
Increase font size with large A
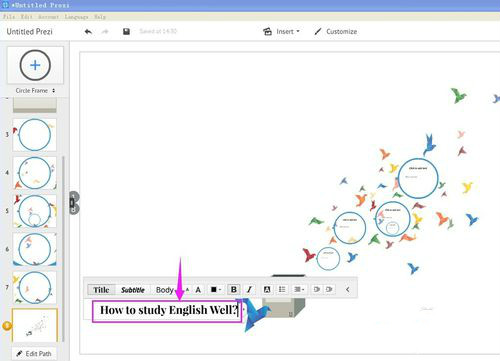click(x=198, y=290)
